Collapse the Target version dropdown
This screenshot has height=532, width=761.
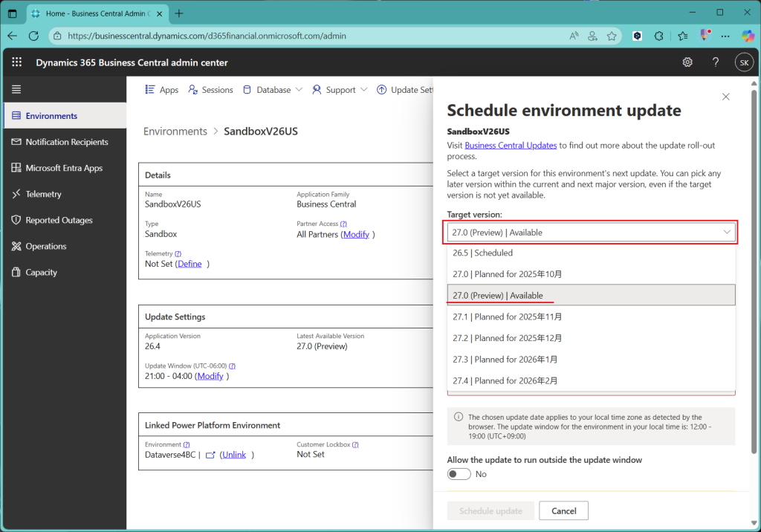tap(726, 233)
